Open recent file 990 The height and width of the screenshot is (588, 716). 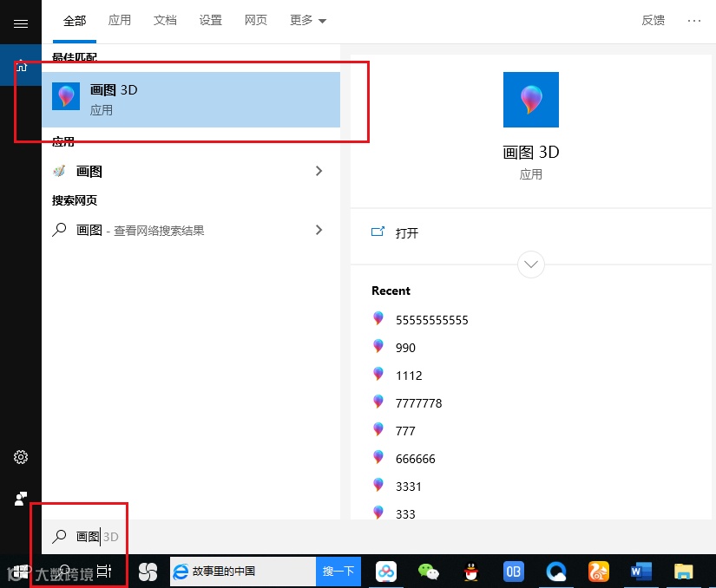point(405,348)
